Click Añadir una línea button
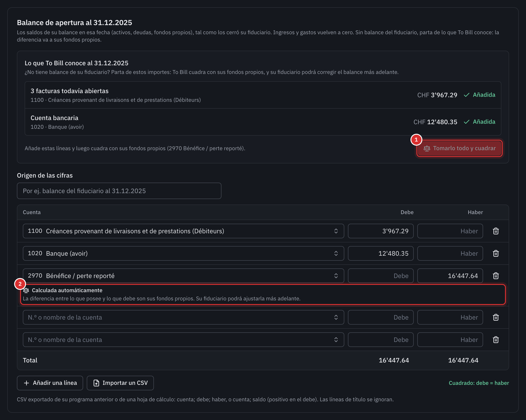Screen dimensions: 526x420 click(x=50, y=383)
